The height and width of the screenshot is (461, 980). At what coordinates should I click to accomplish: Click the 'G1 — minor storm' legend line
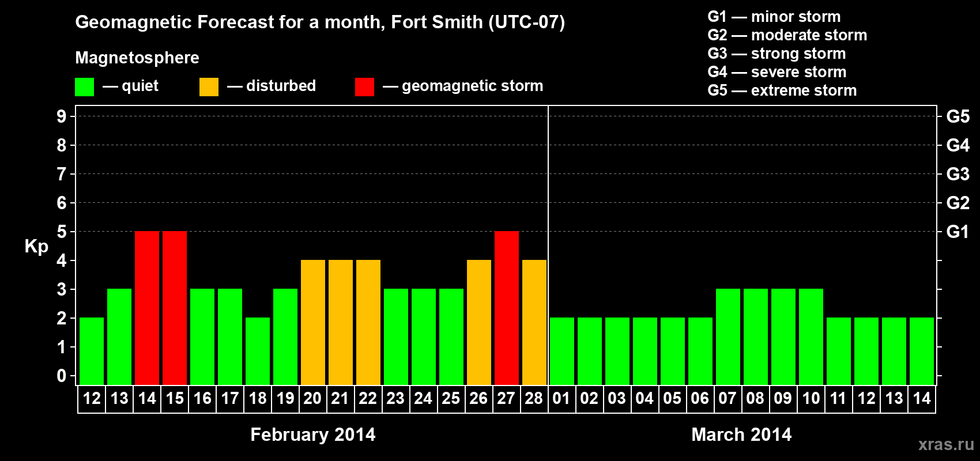pyautogui.click(x=774, y=17)
